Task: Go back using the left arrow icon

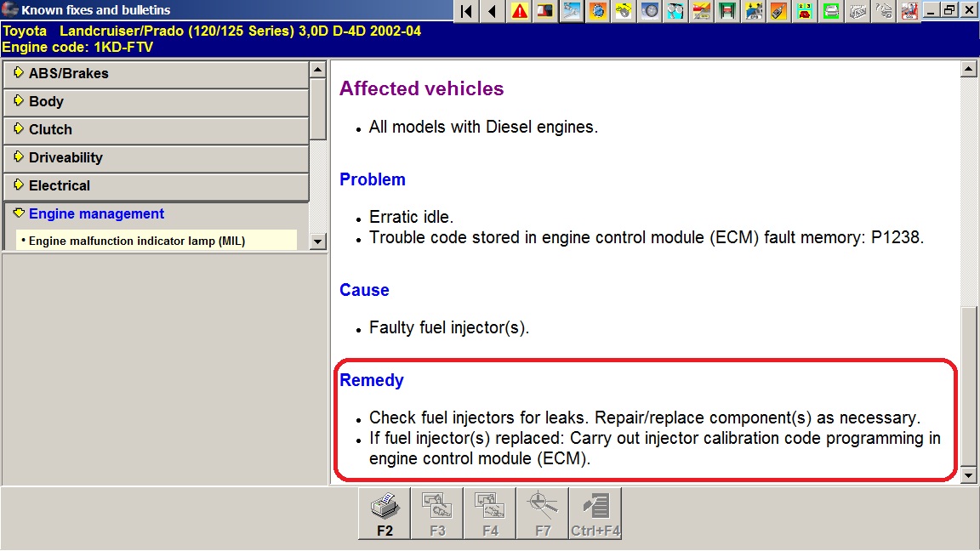Action: 492,11
